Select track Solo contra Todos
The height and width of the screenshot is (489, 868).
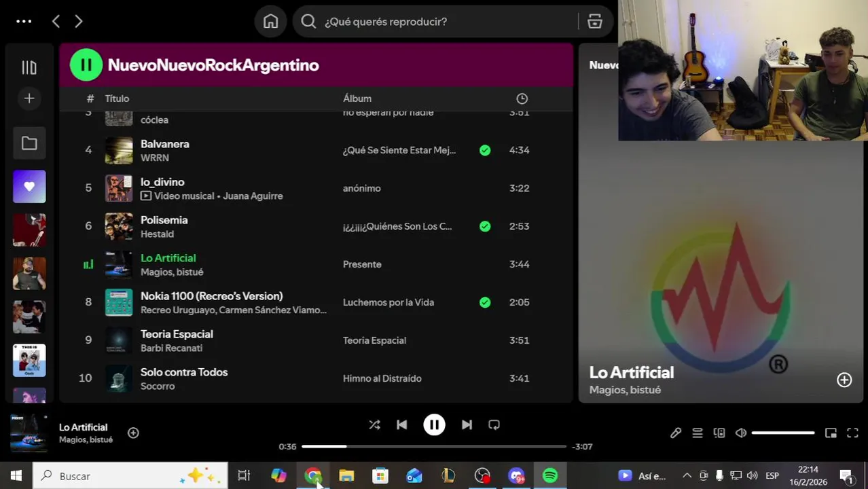[184, 372]
